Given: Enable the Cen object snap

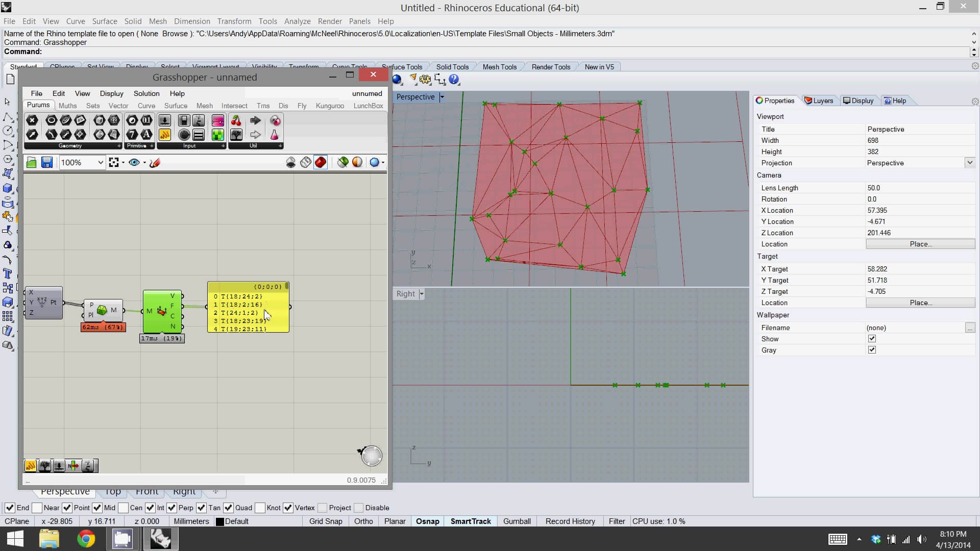Looking at the screenshot, I should (x=123, y=508).
